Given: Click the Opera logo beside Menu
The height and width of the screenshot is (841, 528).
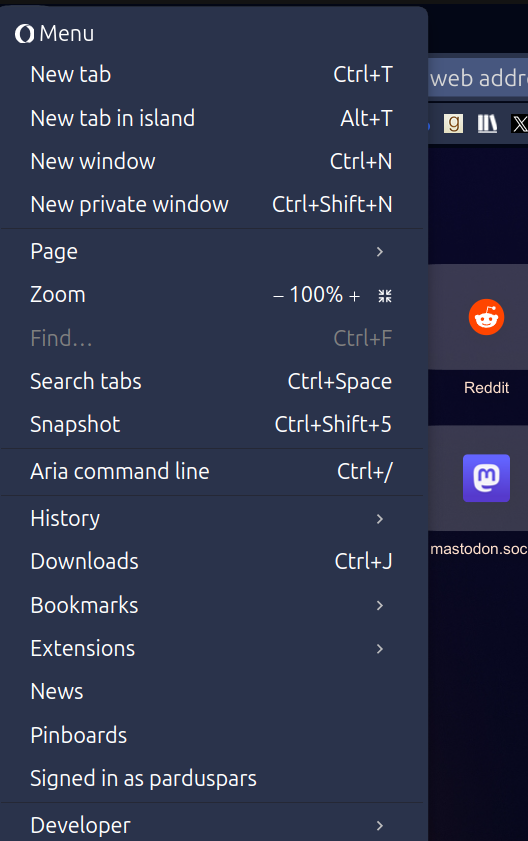Looking at the screenshot, I should tap(24, 34).
